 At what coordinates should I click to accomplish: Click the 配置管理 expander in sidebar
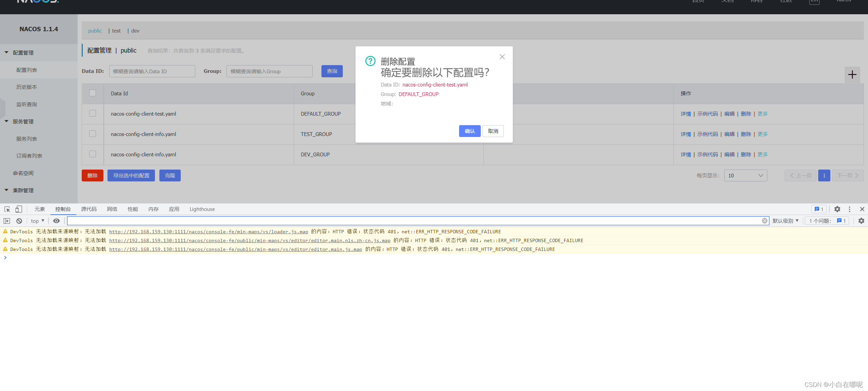pos(23,52)
